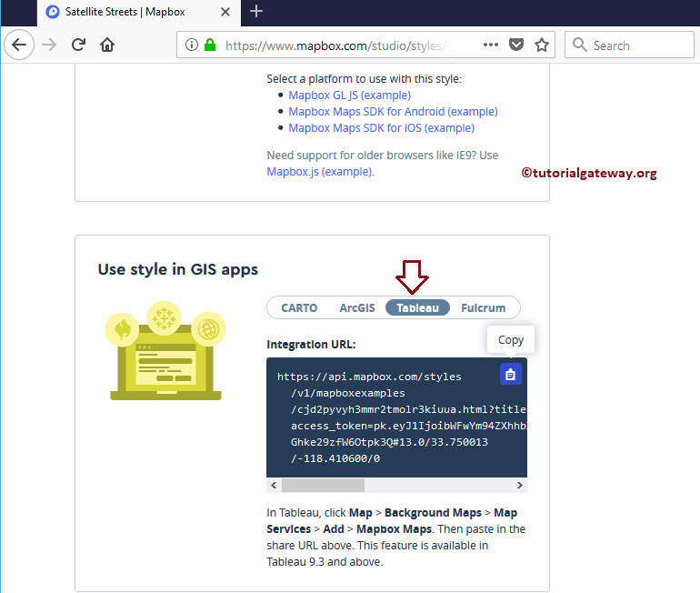Close the Satellite Streets Mapbox tab

click(225, 12)
